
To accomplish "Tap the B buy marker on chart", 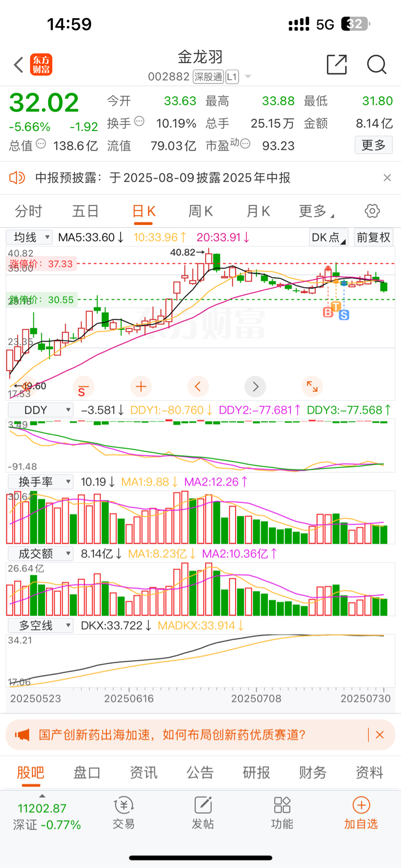I will tap(328, 312).
